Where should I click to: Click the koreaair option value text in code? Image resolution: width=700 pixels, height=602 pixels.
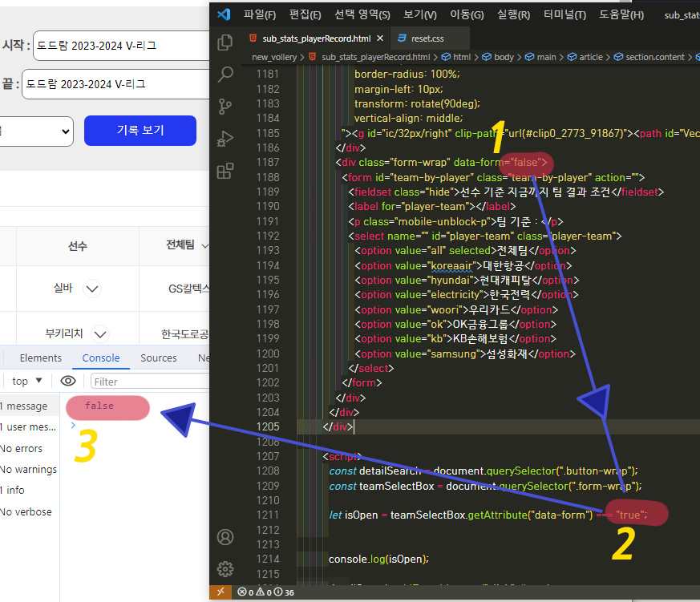coord(451,266)
